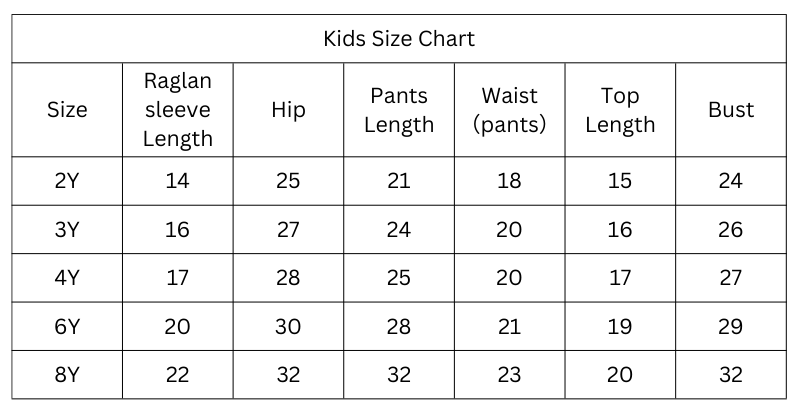
Task: Select the Hip value for size 2Y
Action: [x=288, y=181]
